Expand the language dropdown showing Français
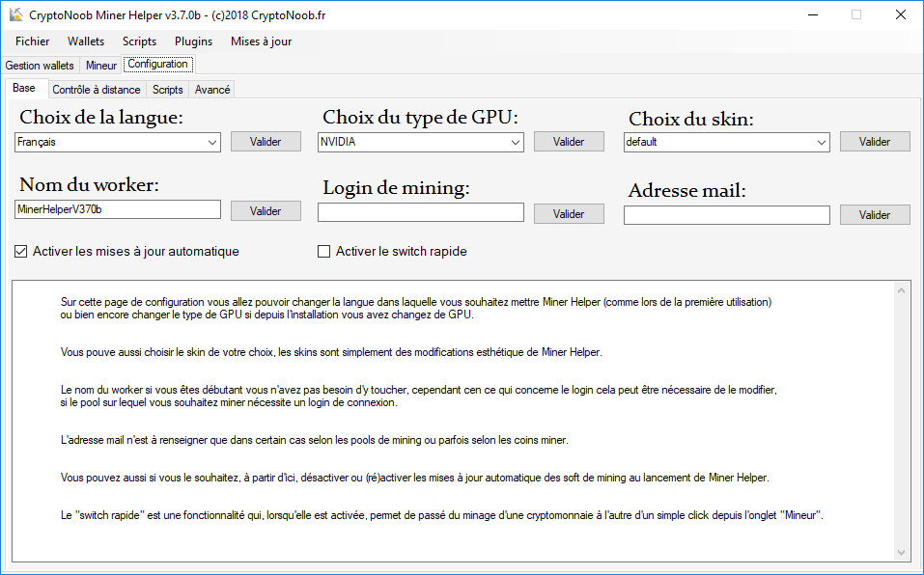The height and width of the screenshot is (575, 924). click(x=212, y=143)
